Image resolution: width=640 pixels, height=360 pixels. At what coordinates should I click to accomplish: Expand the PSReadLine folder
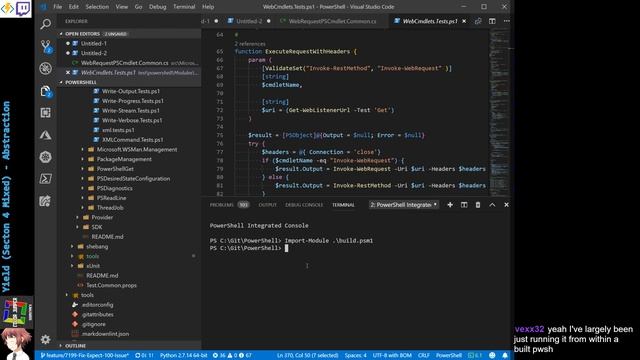(111, 198)
